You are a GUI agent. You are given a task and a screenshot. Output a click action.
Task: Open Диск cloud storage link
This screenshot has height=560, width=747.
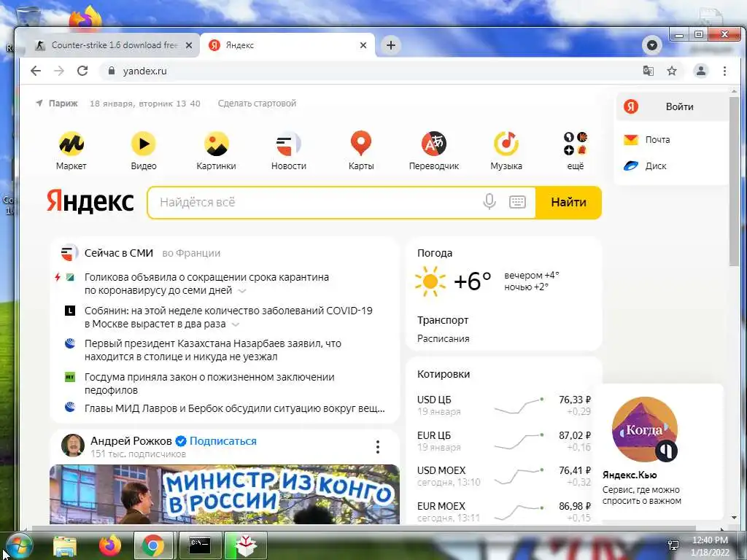(656, 166)
